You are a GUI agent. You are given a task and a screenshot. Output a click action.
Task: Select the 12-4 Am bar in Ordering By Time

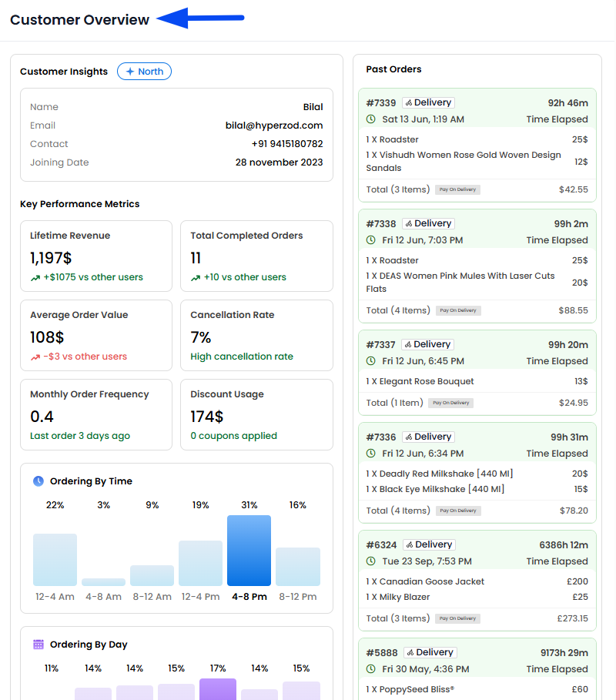click(x=55, y=560)
